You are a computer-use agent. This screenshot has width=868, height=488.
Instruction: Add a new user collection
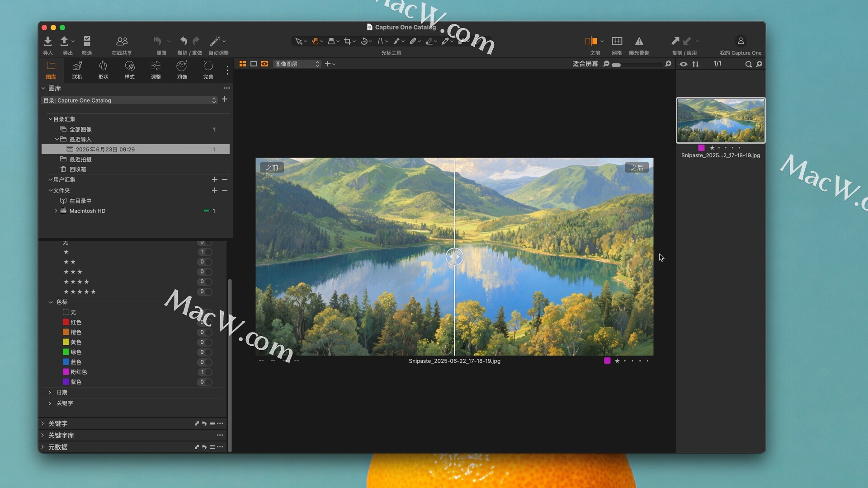click(215, 179)
